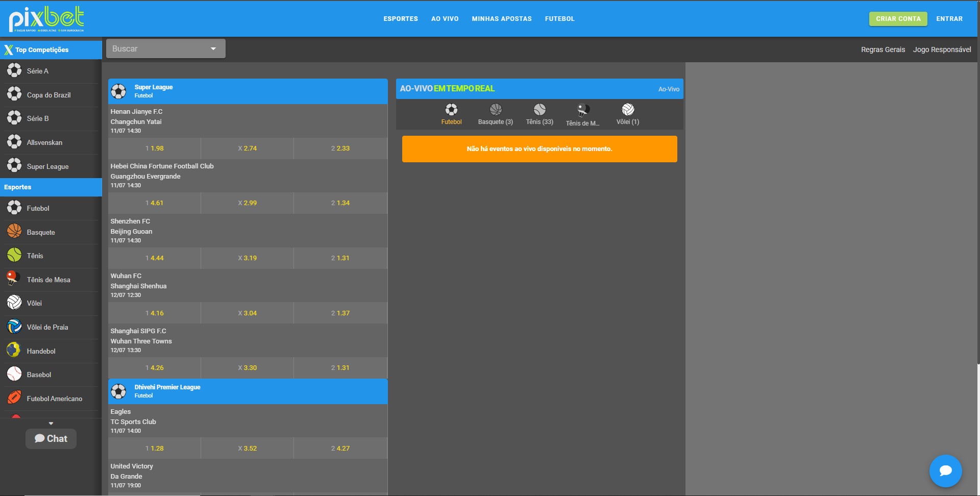
Task: Click Copa do Brazil ball icon
Action: click(14, 94)
